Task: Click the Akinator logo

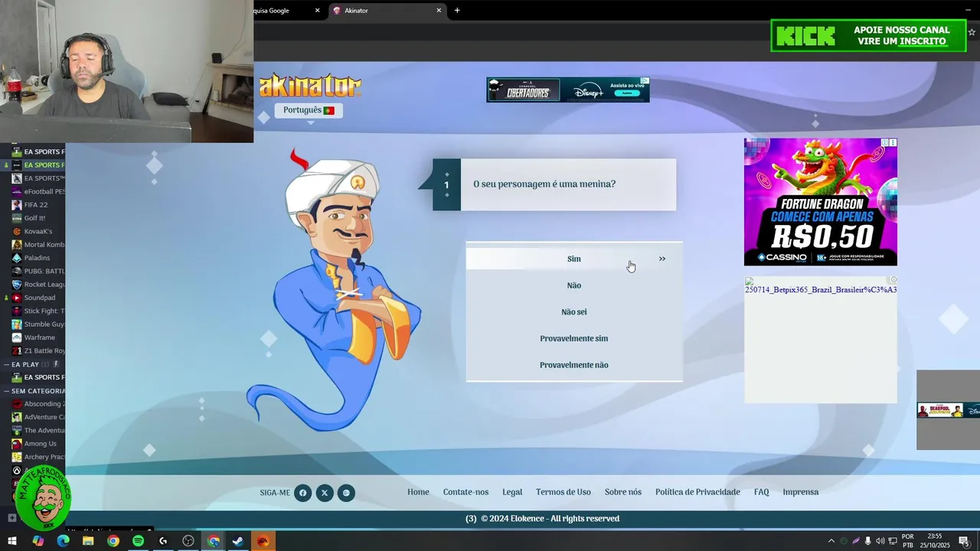Action: [309, 86]
